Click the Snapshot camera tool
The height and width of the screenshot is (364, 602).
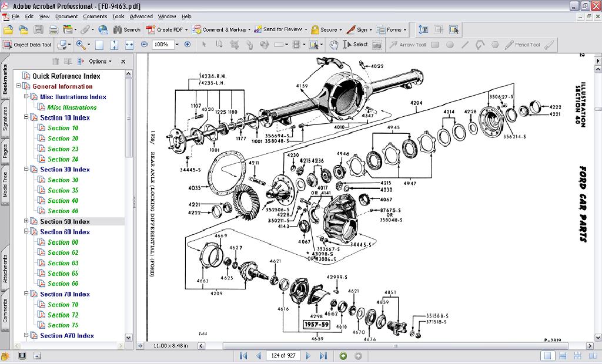click(x=377, y=45)
